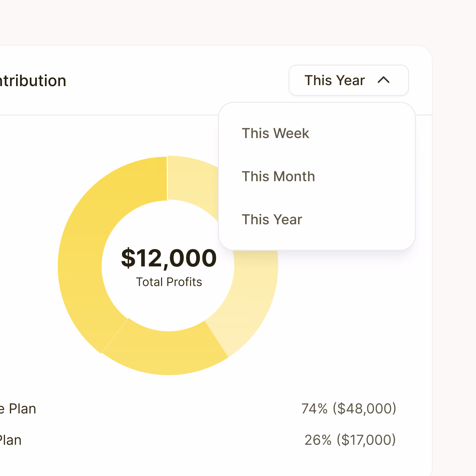This screenshot has width=476, height=476.
Task: Click the Total Profits label
Action: pyautogui.click(x=169, y=282)
